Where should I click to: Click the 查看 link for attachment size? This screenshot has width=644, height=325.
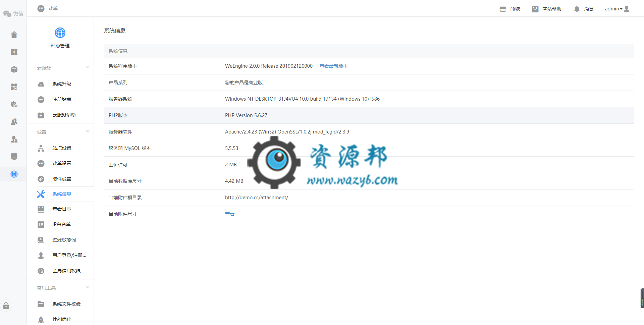pos(230,214)
